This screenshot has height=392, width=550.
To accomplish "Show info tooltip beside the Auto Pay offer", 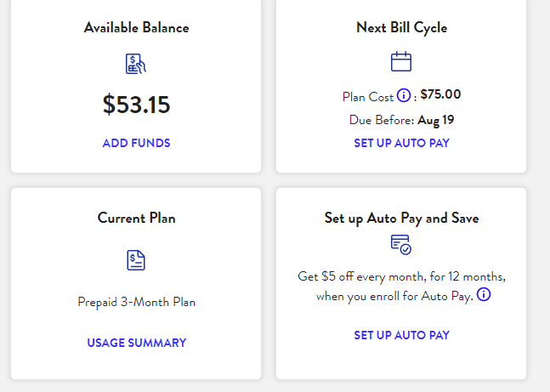I will (484, 295).
